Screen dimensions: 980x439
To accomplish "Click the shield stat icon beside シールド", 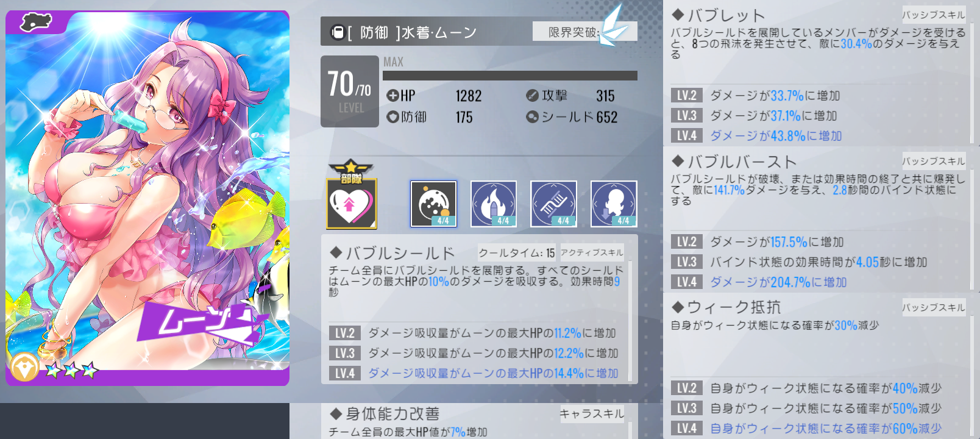I will click(532, 116).
